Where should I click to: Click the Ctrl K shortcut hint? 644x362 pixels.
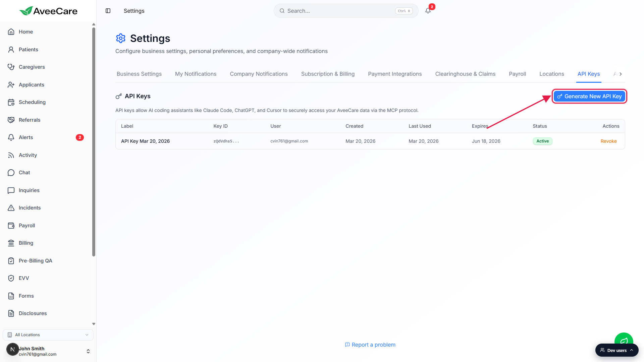[404, 11]
